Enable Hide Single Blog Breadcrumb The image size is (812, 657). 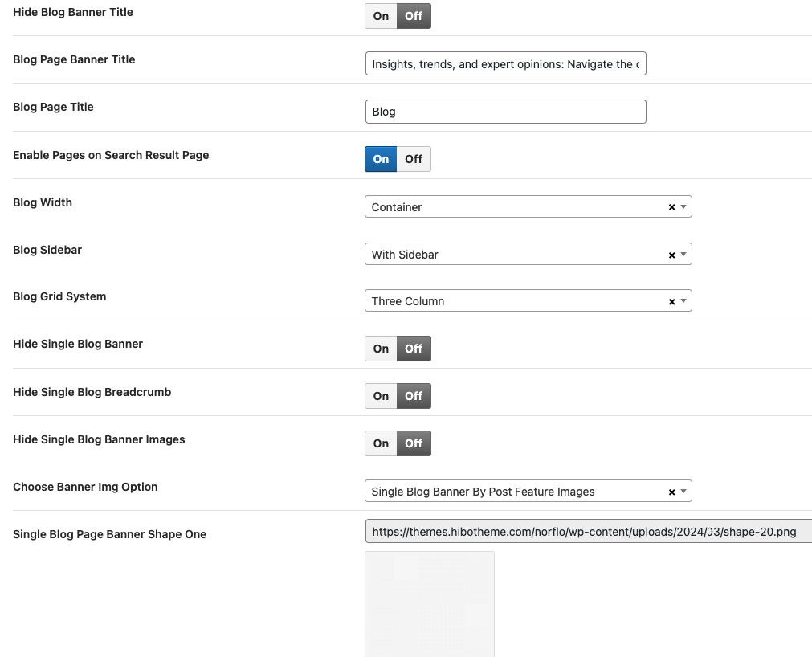pyautogui.click(x=381, y=396)
